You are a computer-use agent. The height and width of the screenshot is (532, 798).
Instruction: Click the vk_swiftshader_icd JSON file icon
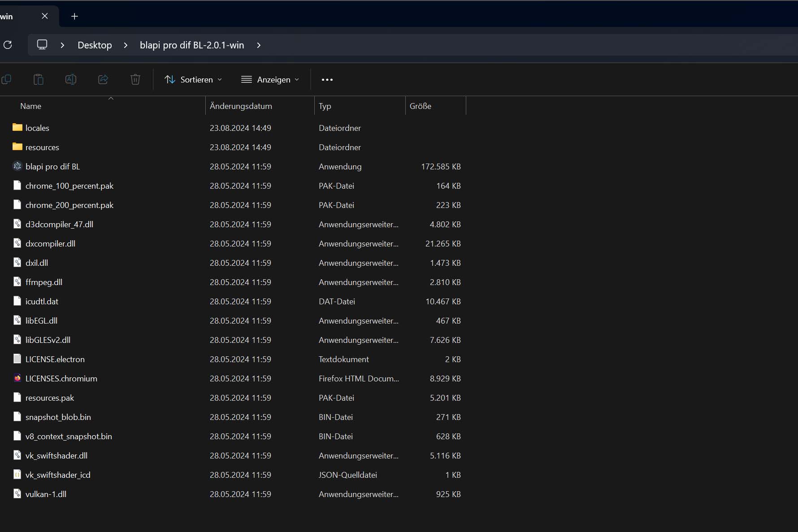[17, 474]
